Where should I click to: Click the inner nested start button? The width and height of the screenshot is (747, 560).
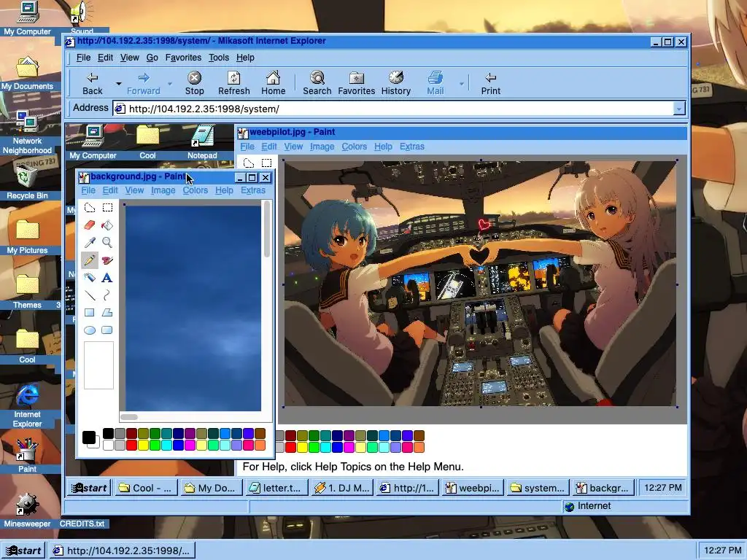point(88,488)
